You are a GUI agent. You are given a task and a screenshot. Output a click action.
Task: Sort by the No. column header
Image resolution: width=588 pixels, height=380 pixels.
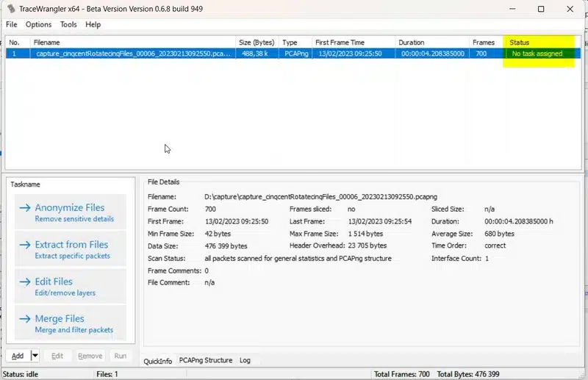tap(17, 43)
